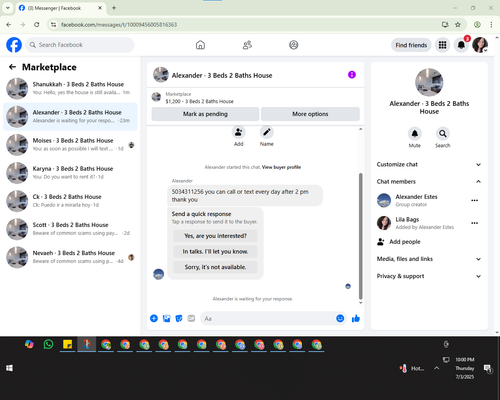The height and width of the screenshot is (400, 500).
Task: Open Karyna conversation
Action: (70, 173)
